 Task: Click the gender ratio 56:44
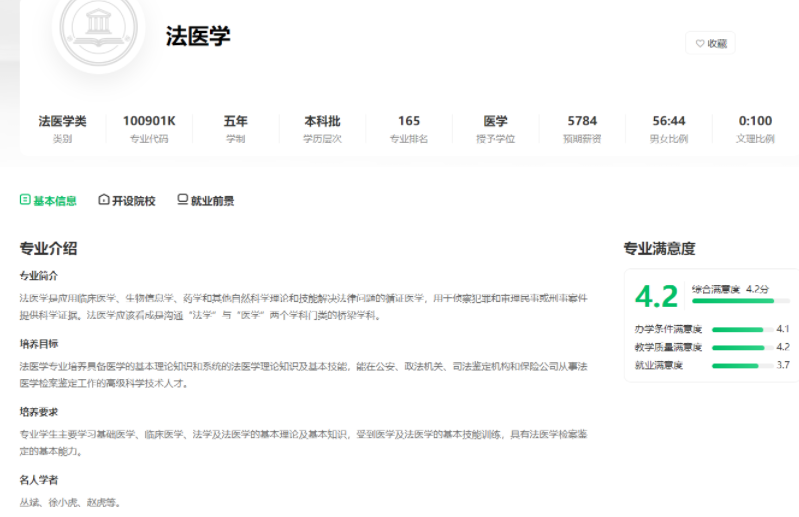coord(669,121)
